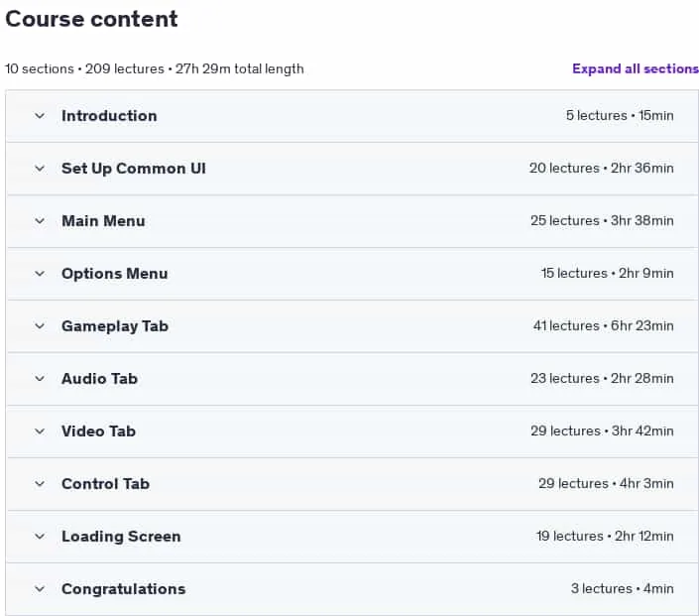The height and width of the screenshot is (616, 699).
Task: Select the Main Menu section heading
Action: (103, 221)
